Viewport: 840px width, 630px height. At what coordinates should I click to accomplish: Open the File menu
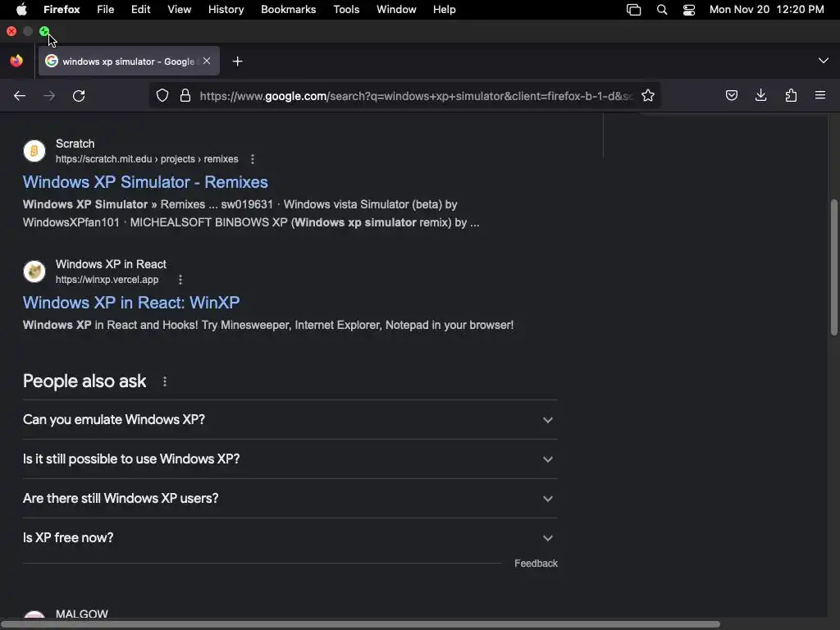[106, 10]
